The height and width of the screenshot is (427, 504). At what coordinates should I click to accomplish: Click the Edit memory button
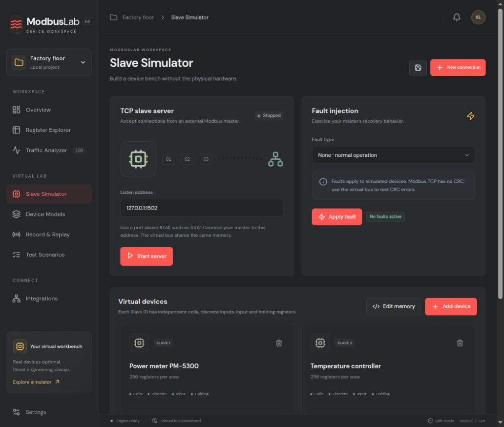click(x=394, y=306)
